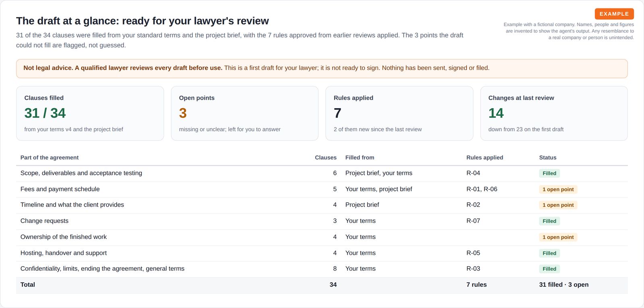This screenshot has height=308, width=644.
Task: Click rules 'R-01, R-06' cell
Action: click(482, 189)
